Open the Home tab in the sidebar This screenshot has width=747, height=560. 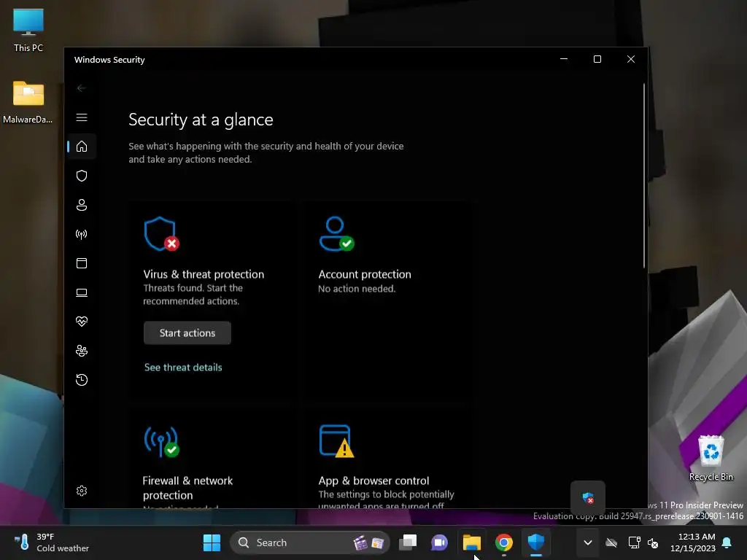(x=82, y=146)
